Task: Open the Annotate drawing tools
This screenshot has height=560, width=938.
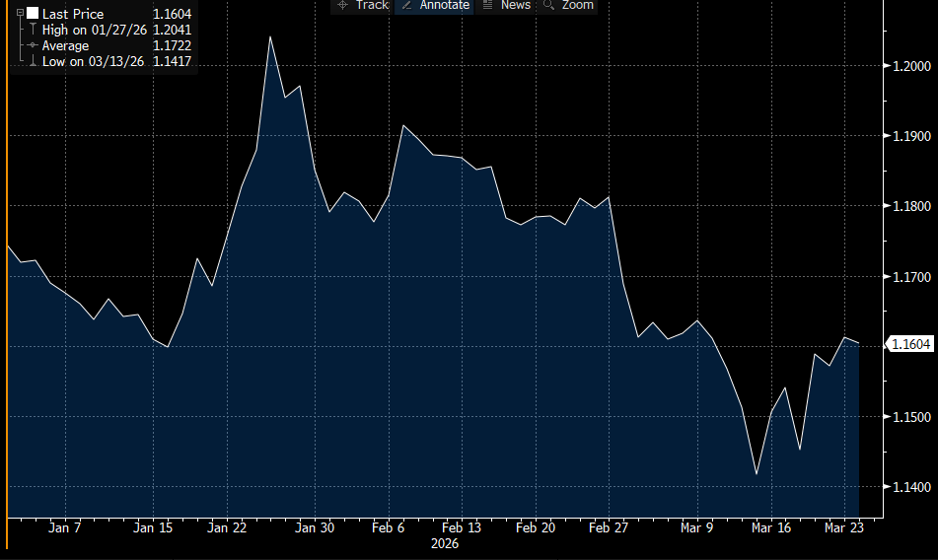Action: click(x=435, y=5)
